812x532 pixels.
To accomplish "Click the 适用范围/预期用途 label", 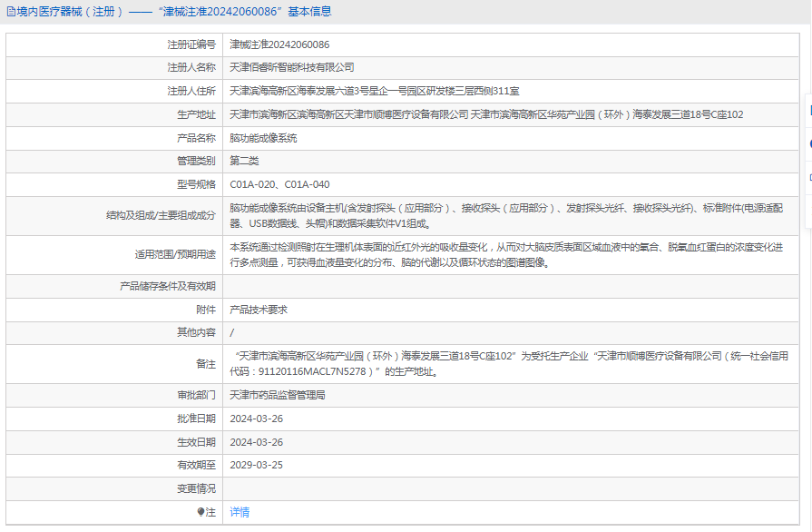I will click(175, 254).
